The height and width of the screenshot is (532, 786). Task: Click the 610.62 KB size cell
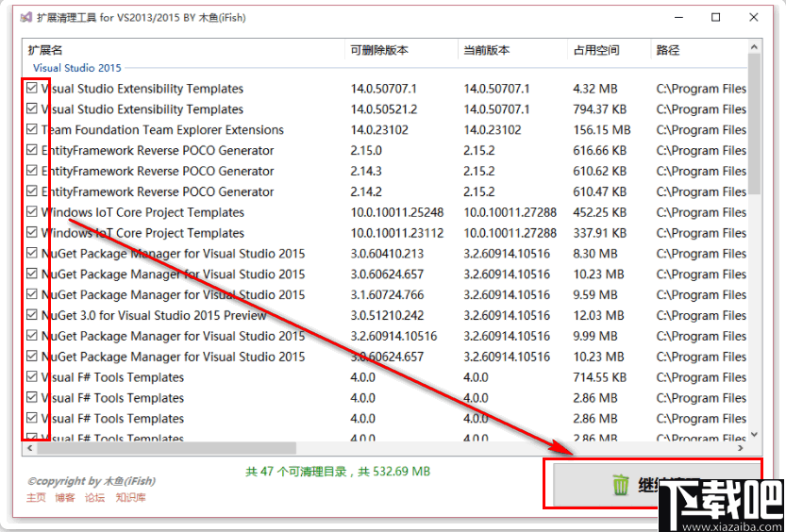599,171
